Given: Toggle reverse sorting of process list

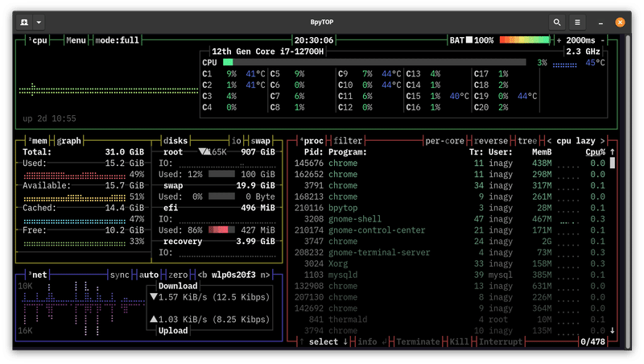Looking at the screenshot, I should pyautogui.click(x=491, y=140).
